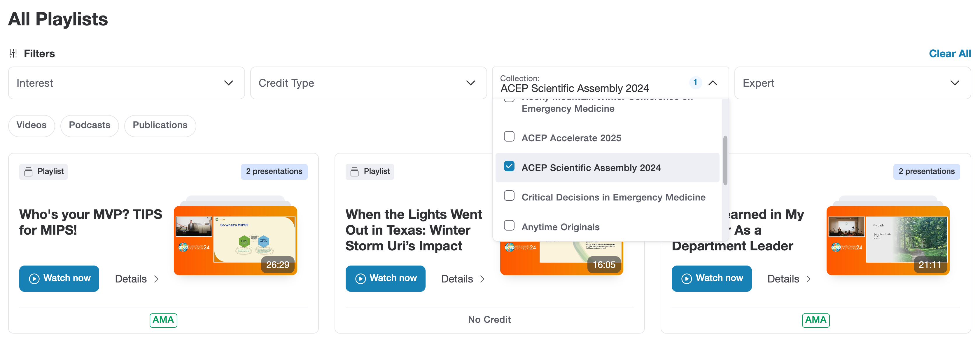Expand the Credit Type filter

pyautogui.click(x=368, y=83)
